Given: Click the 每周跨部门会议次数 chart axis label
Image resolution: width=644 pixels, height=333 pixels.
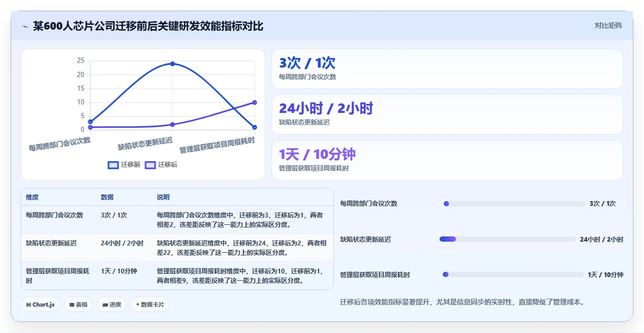Looking at the screenshot, I should click(x=60, y=144).
